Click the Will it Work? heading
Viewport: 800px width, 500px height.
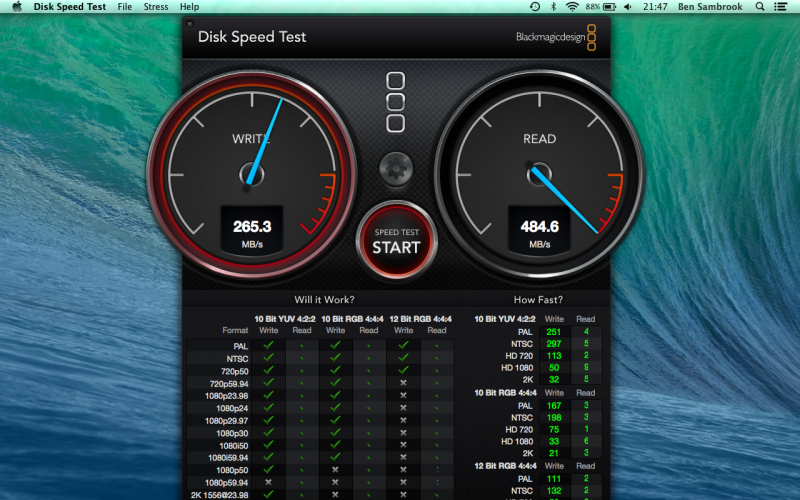coord(324,299)
